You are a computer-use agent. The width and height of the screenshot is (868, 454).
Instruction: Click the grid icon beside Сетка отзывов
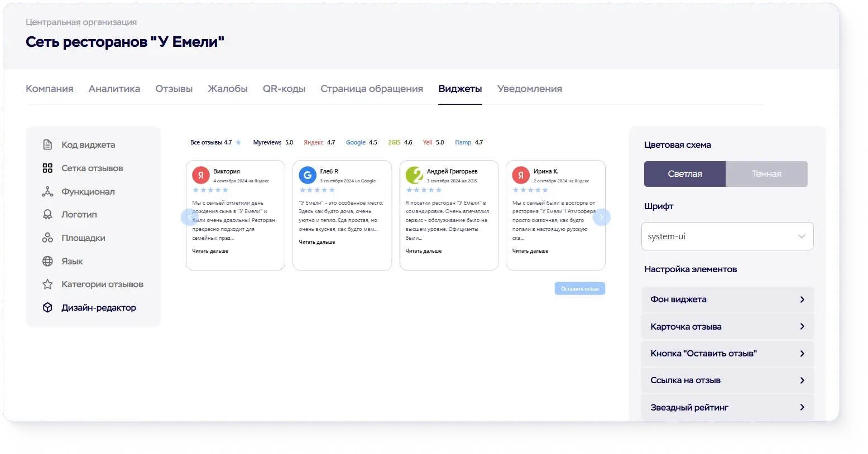(47, 168)
